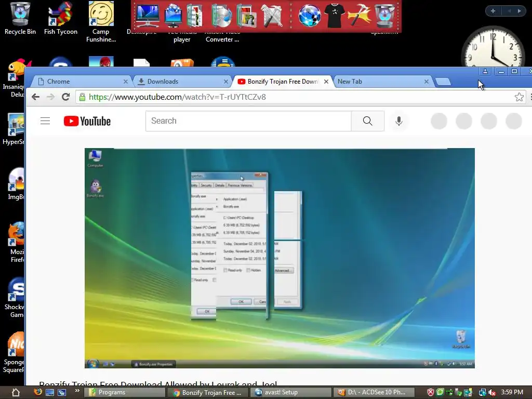Open the recycle bin icon in red dock
This screenshot has height=399, width=532.
[x=384, y=16]
